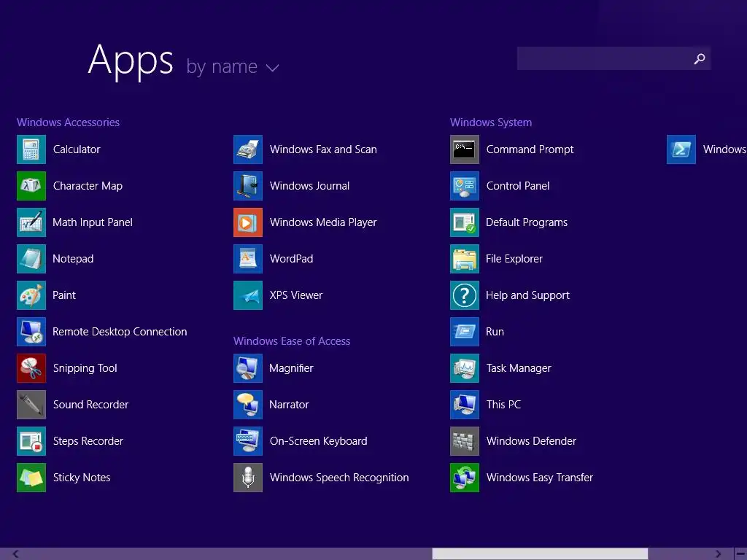Click the Steps Recorder icon

pos(31,441)
